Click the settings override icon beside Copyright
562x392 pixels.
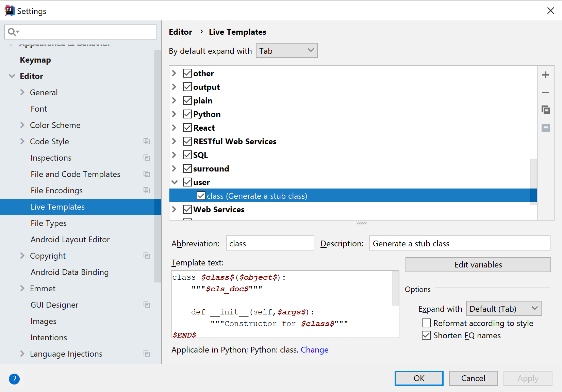coord(146,256)
